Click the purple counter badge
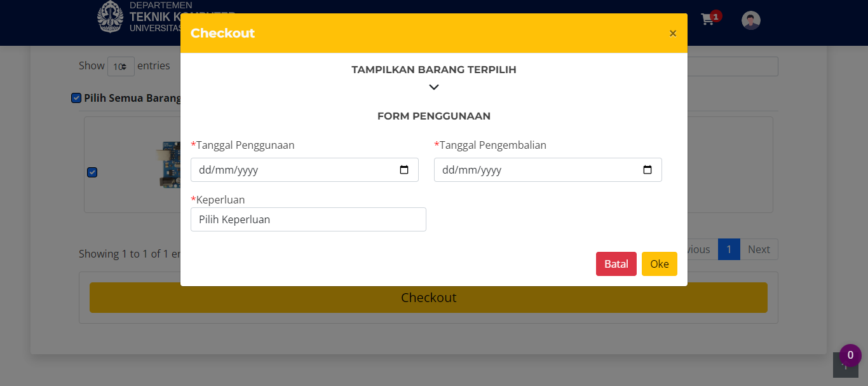The height and width of the screenshot is (386, 868). pyautogui.click(x=850, y=355)
